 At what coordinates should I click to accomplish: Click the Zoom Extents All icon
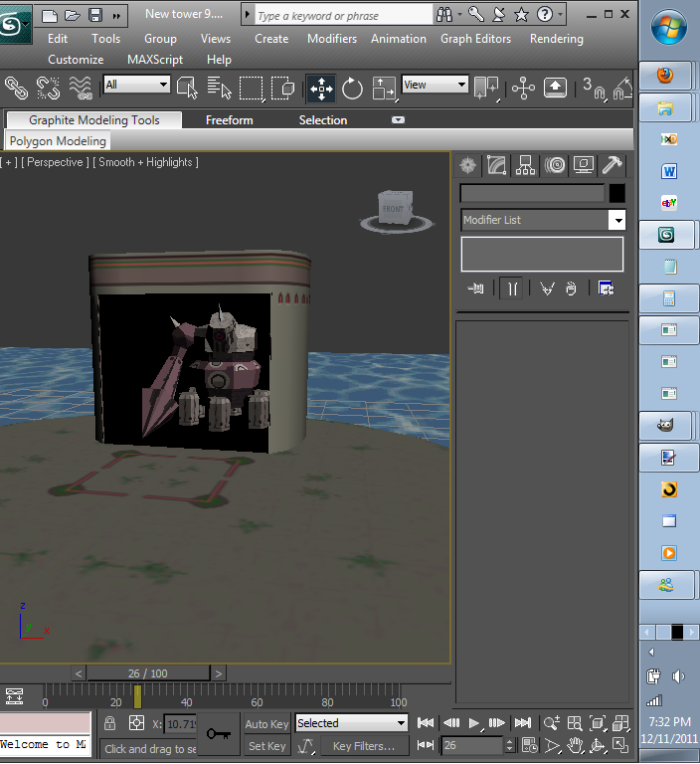pyautogui.click(x=620, y=723)
